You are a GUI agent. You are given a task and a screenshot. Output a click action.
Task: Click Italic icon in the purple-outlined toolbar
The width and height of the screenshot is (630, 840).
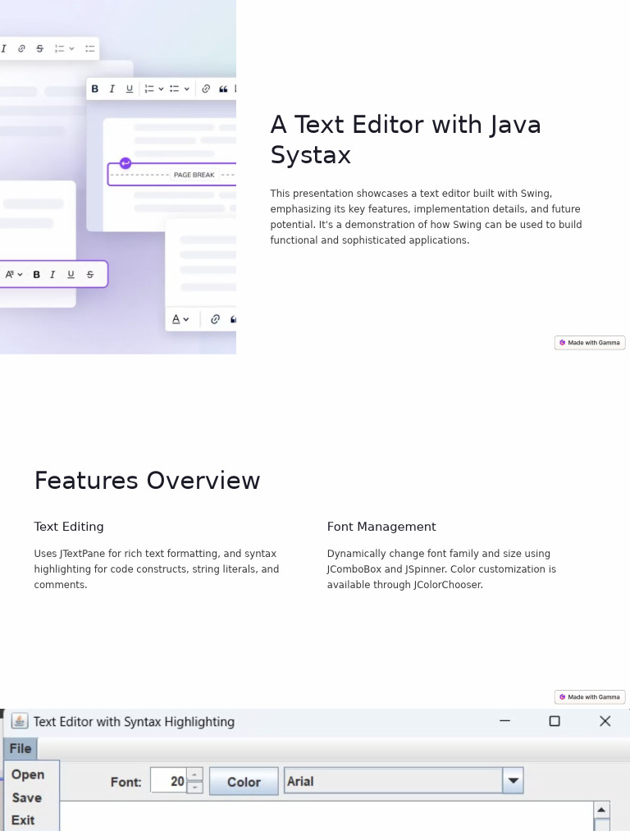pyautogui.click(x=52, y=275)
